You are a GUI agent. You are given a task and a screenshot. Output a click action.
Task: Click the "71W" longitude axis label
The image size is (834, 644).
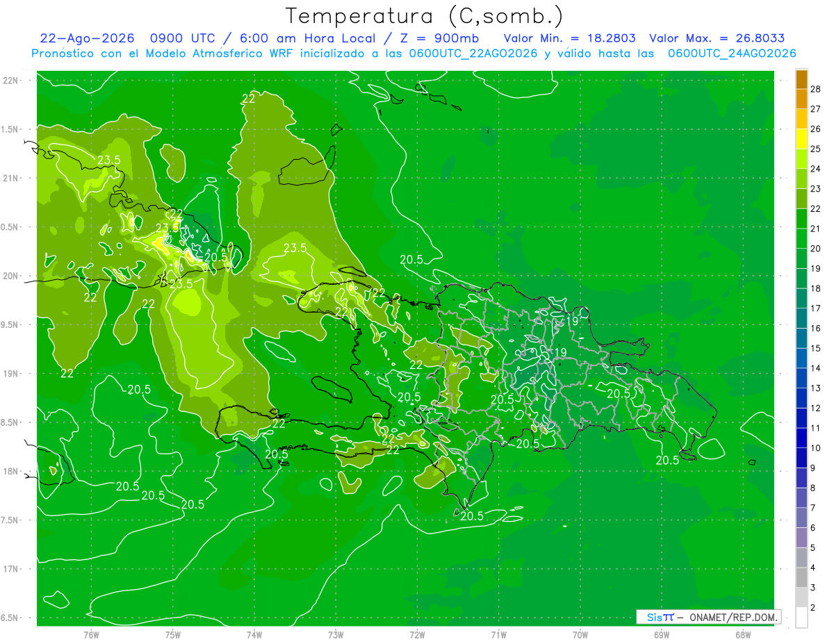point(498,635)
